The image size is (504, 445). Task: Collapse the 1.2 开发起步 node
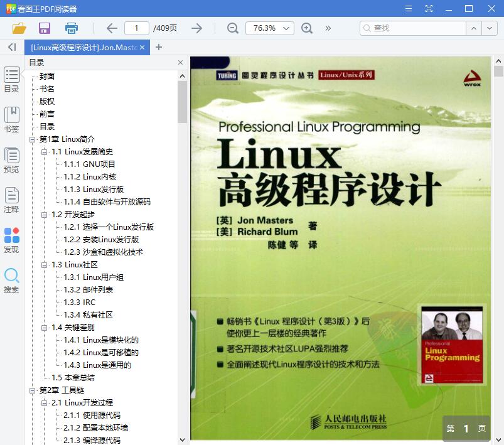point(45,215)
